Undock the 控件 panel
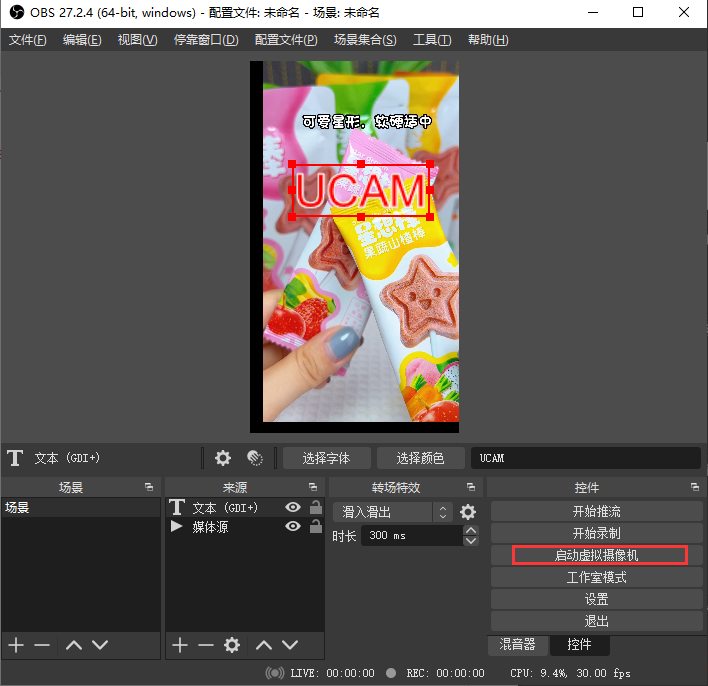 coord(695,487)
